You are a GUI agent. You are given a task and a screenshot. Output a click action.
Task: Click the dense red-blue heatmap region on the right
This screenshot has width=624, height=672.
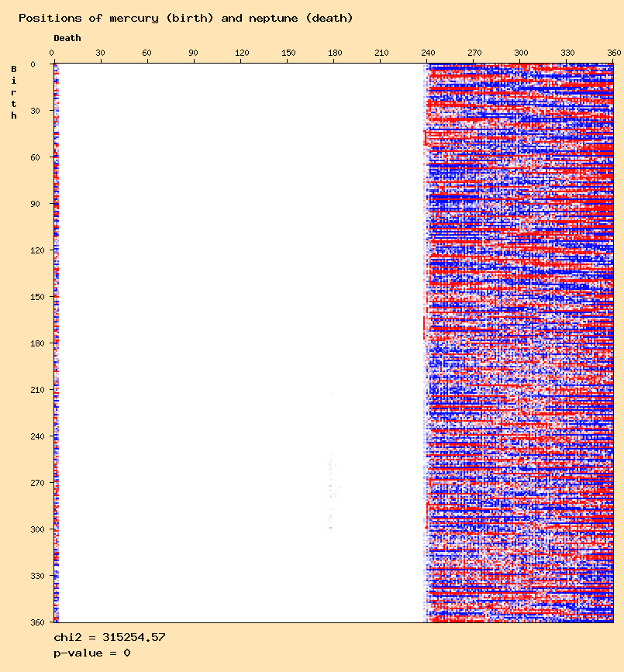pyautogui.click(x=521, y=341)
